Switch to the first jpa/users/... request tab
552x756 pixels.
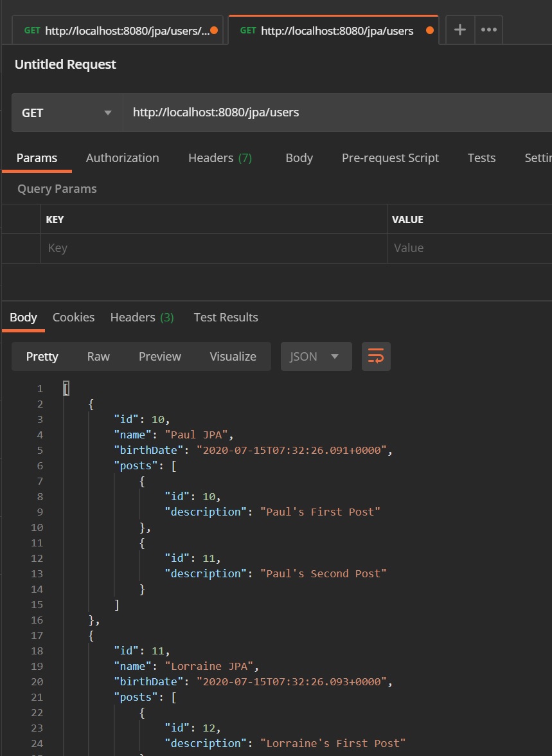116,31
